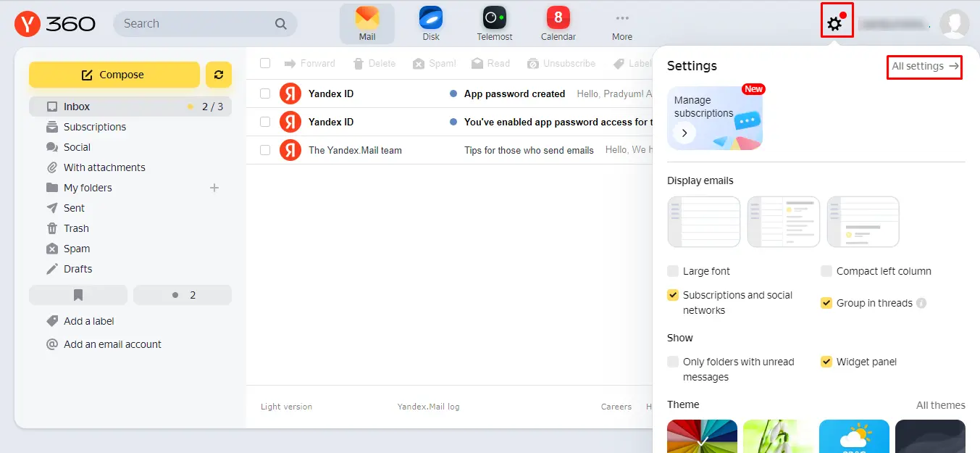
Task: Open the Calendar app icon
Action: click(x=558, y=24)
